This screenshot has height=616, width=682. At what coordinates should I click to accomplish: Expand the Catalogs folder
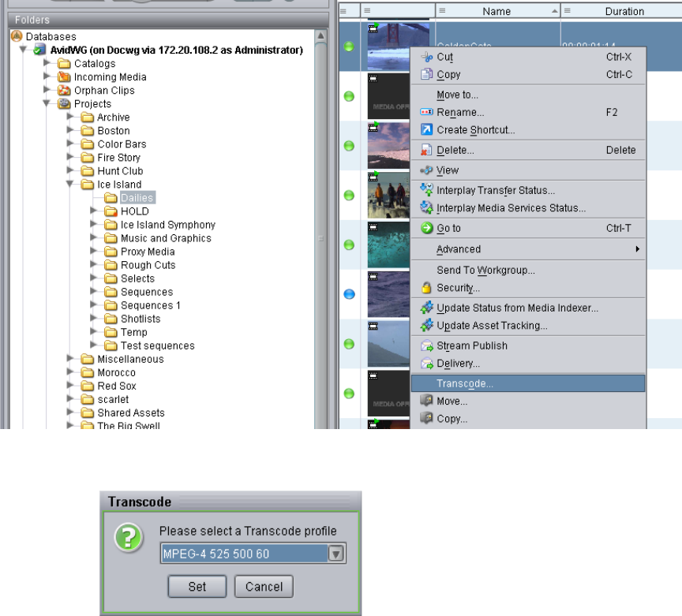pos(47,63)
